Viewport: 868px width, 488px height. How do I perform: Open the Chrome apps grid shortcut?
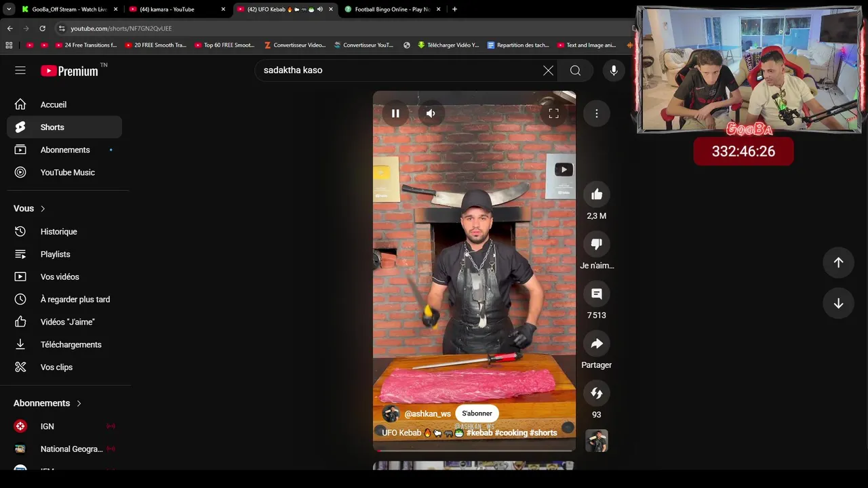click(9, 45)
